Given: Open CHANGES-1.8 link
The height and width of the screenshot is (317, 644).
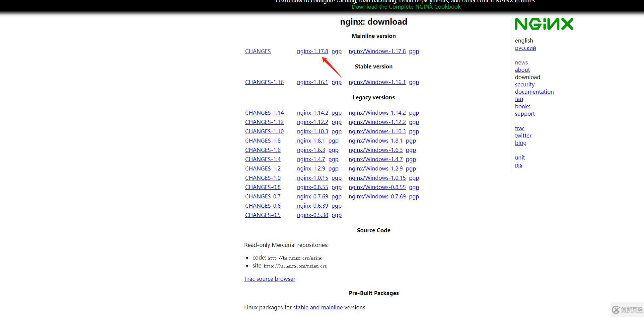Looking at the screenshot, I should pyautogui.click(x=263, y=141).
